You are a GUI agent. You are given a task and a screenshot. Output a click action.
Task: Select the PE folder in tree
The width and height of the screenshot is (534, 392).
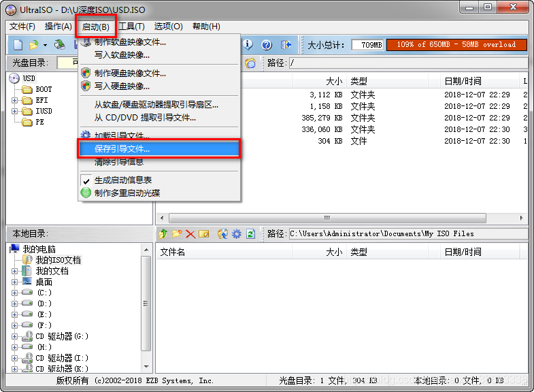tap(40, 122)
